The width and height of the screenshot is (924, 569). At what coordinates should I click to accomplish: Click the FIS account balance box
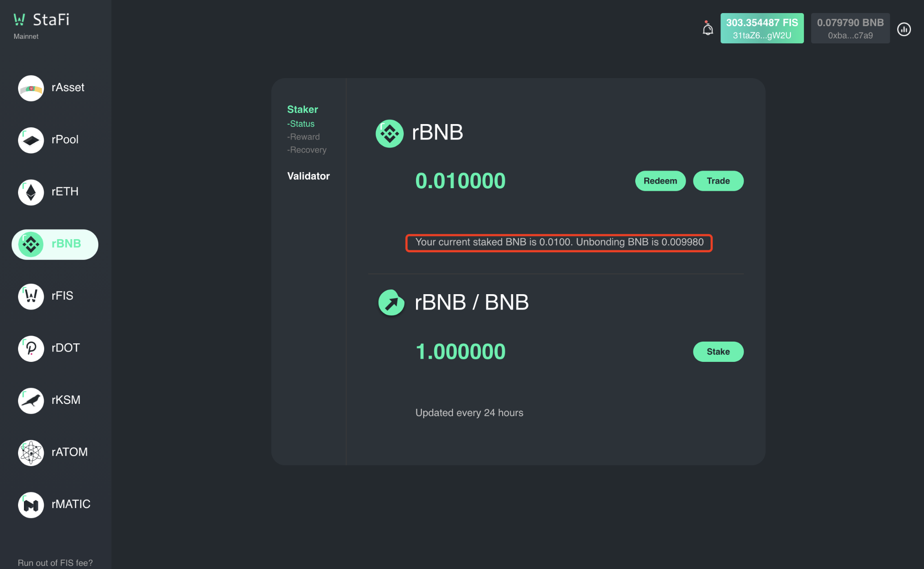(762, 28)
